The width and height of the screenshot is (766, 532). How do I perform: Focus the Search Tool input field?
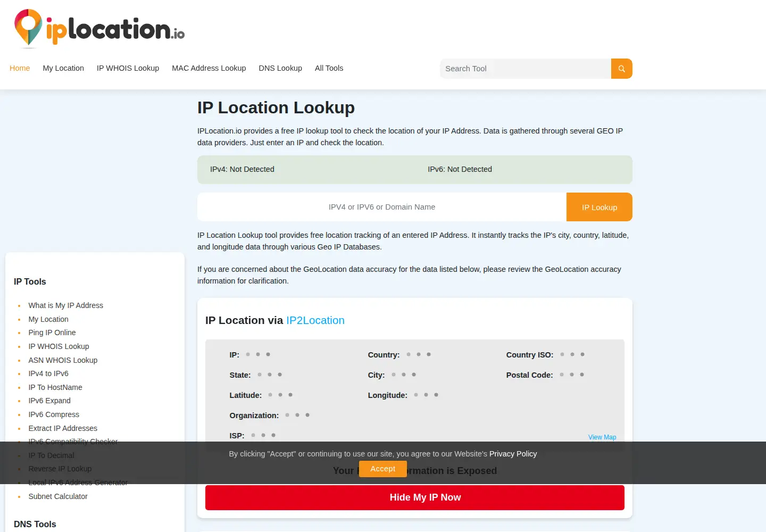coord(526,69)
